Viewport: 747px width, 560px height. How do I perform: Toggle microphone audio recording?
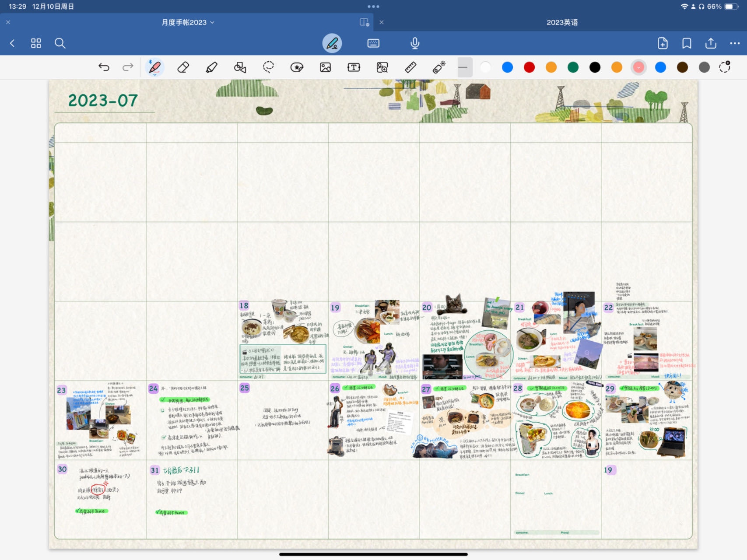tap(415, 43)
